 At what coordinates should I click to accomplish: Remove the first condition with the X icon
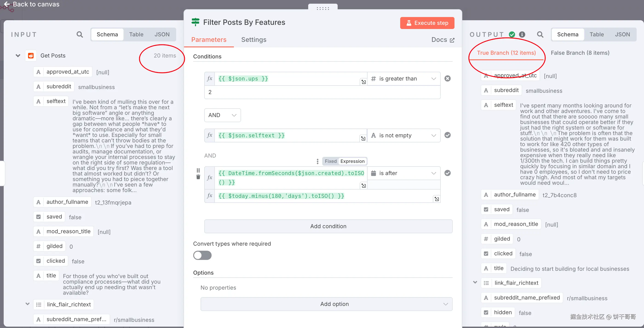(448, 78)
